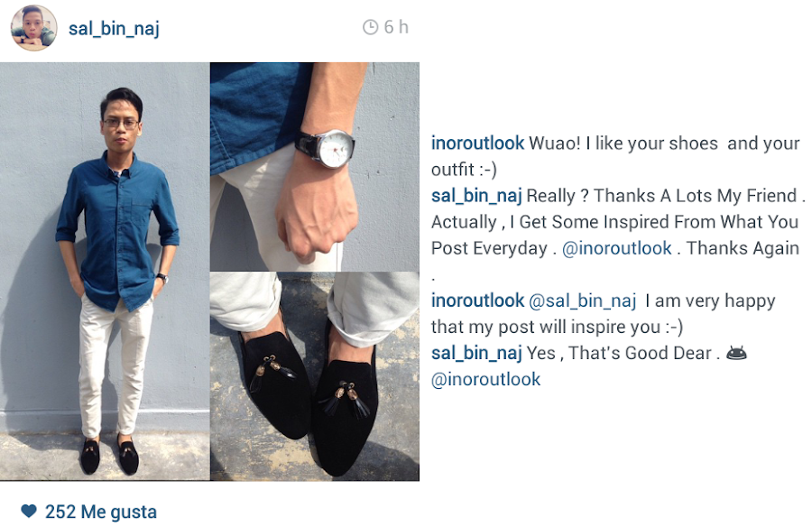Click sal_bin_naj on the 'Really ?' comment
The height and width of the screenshot is (527, 812).
[x=476, y=197]
